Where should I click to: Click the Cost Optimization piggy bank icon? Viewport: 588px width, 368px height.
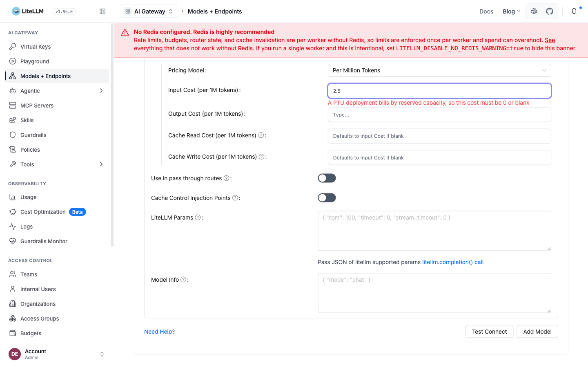tap(13, 212)
